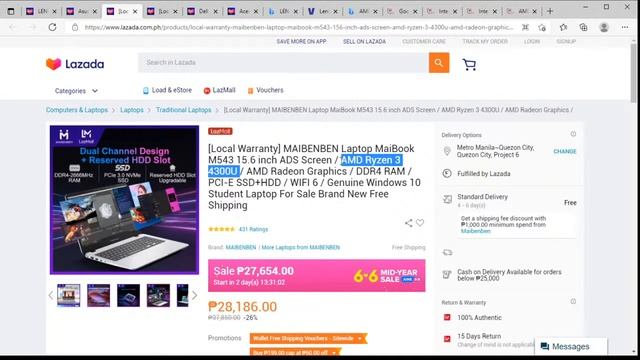640x360 pixels.
Task: Click the site lock icon in address bar
Action: click(75, 27)
